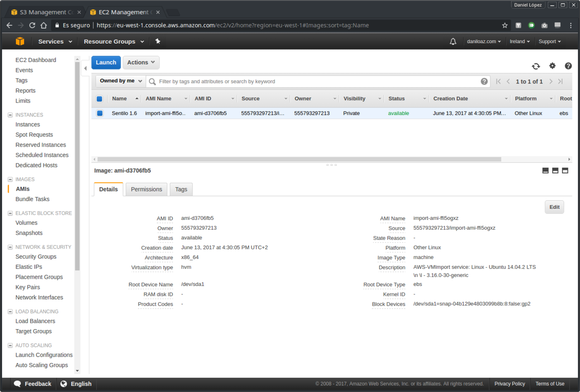Open Security Groups in sidebar

36,256
